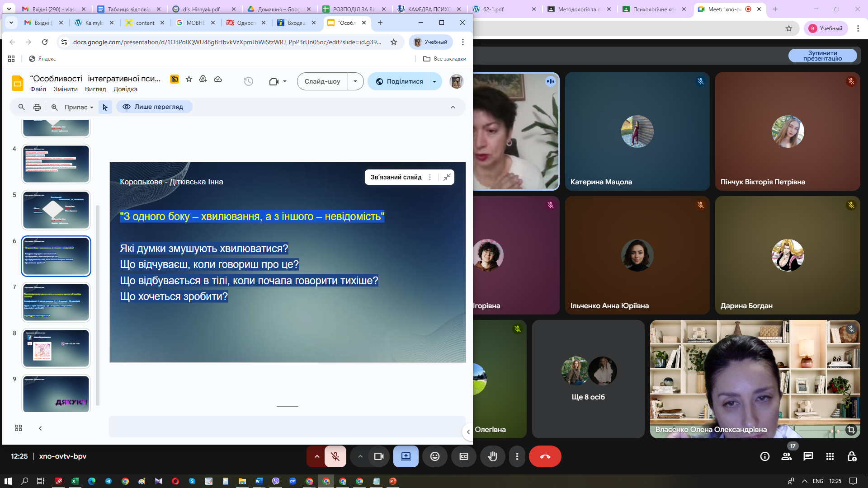868x488 pixels.
Task: Expand the Поділитися options arrow
Action: pos(434,81)
